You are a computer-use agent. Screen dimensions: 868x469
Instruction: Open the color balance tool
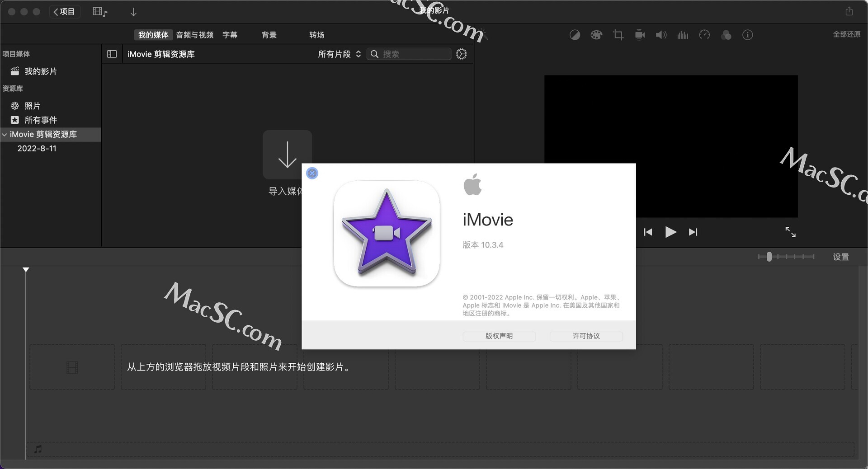[x=575, y=35]
